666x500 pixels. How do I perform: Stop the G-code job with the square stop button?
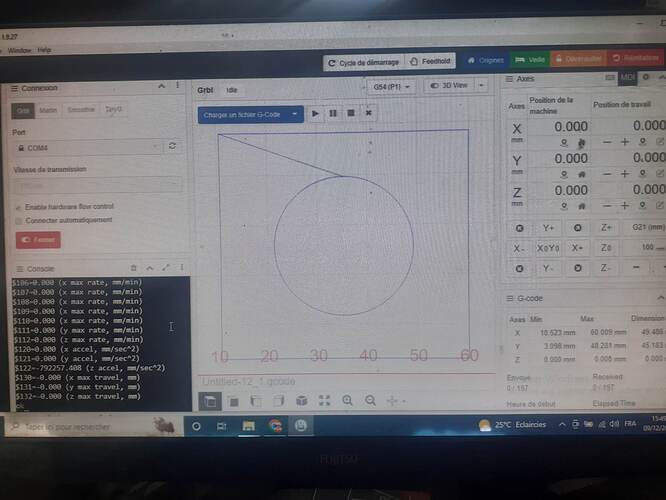(351, 113)
